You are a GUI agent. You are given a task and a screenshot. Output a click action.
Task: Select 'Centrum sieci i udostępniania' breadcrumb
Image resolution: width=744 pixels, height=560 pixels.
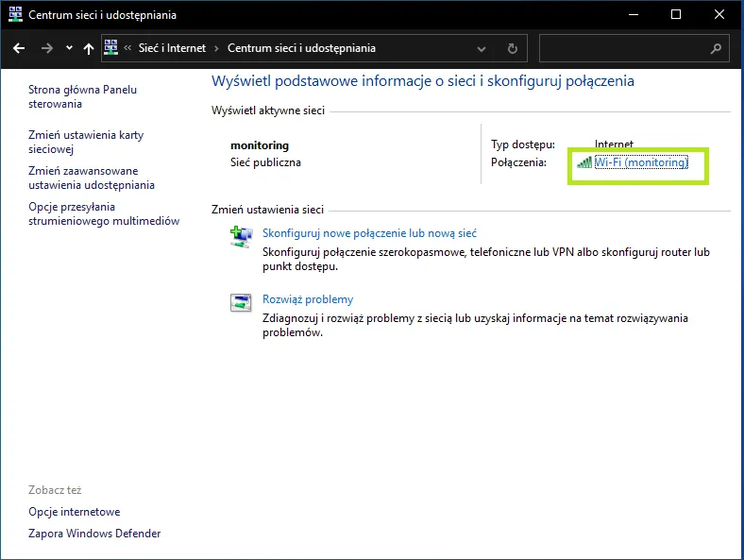click(301, 48)
